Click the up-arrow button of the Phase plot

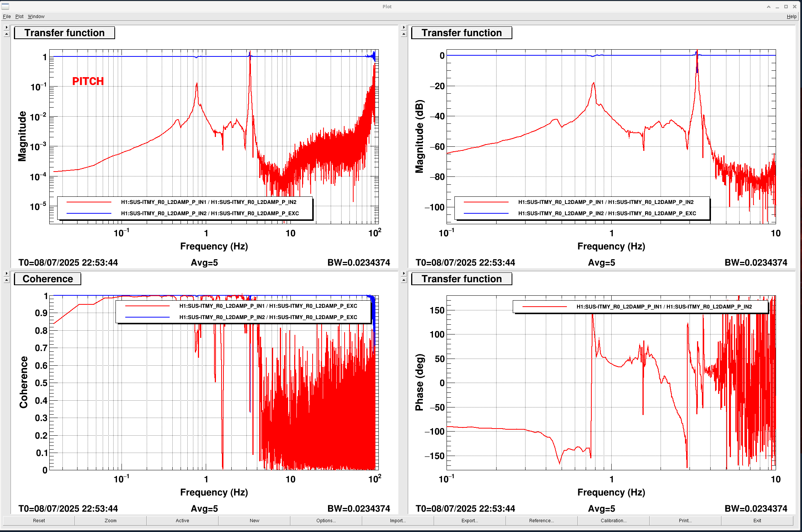pos(404,280)
